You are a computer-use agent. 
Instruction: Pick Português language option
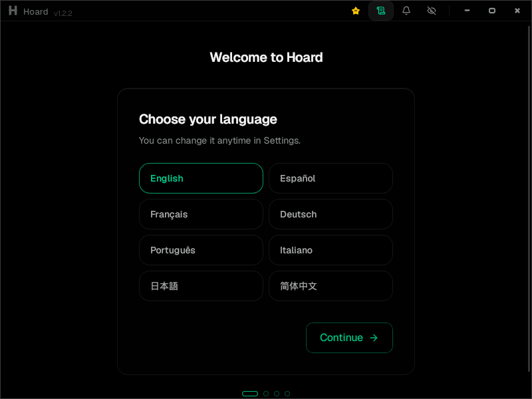click(201, 250)
